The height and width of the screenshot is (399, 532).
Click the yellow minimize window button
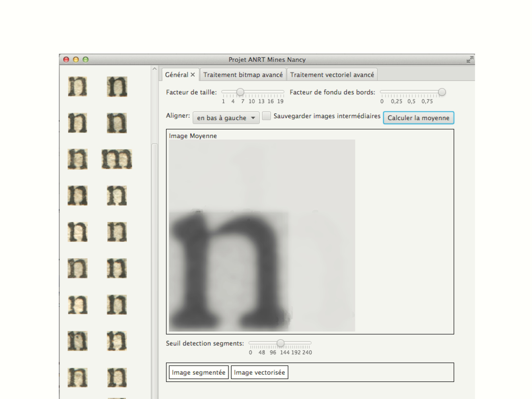point(76,60)
